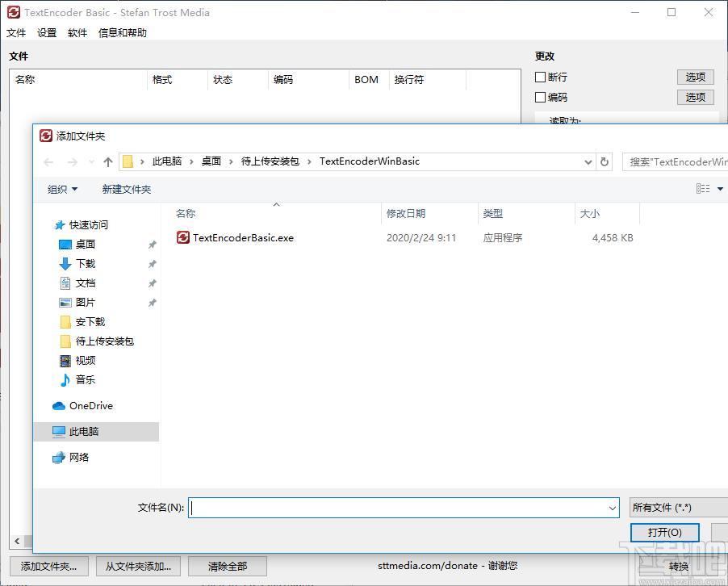Unpin 图片 using its pin icon

(x=153, y=303)
